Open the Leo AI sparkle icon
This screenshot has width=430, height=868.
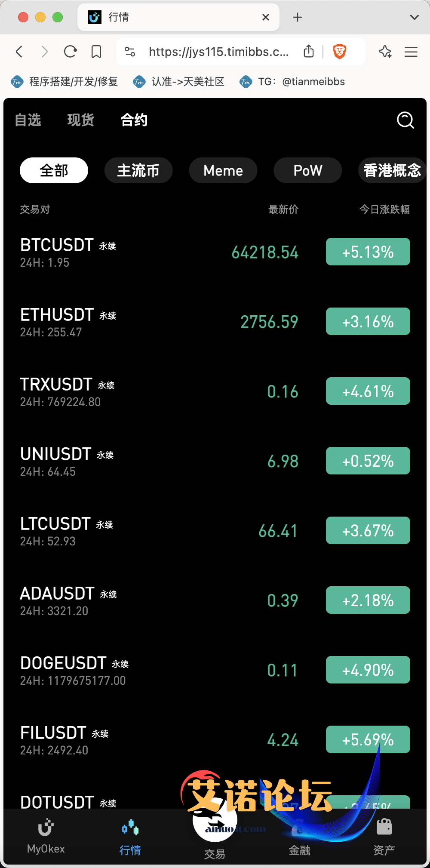[385, 52]
